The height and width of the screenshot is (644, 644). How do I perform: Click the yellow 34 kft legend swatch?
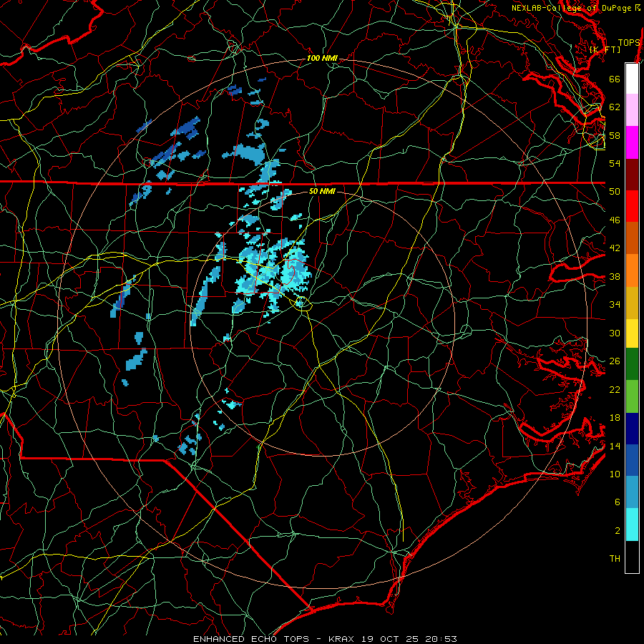click(x=632, y=333)
